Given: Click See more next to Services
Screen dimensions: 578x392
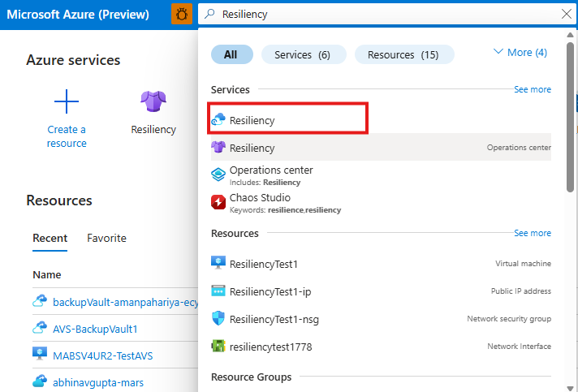Looking at the screenshot, I should tap(532, 89).
